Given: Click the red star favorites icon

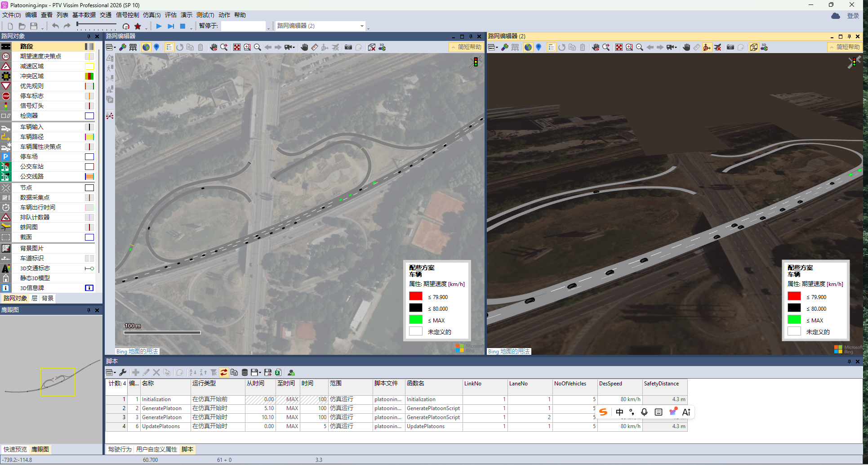Looking at the screenshot, I should pos(138,27).
